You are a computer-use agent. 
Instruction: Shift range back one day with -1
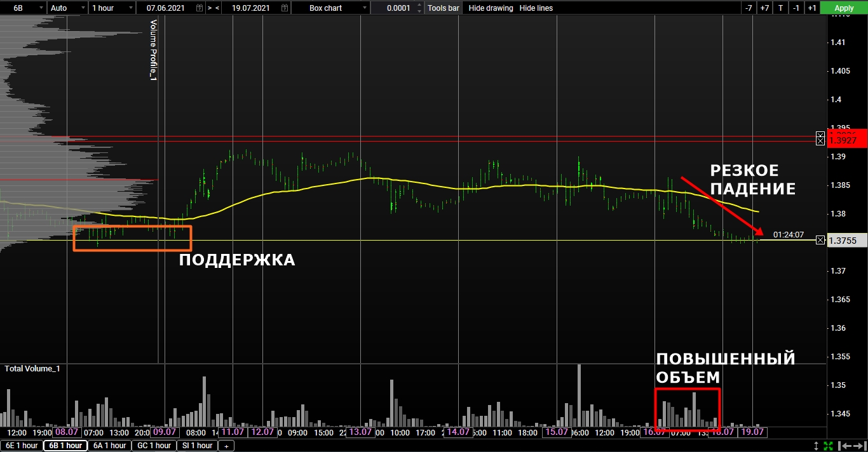(796, 8)
